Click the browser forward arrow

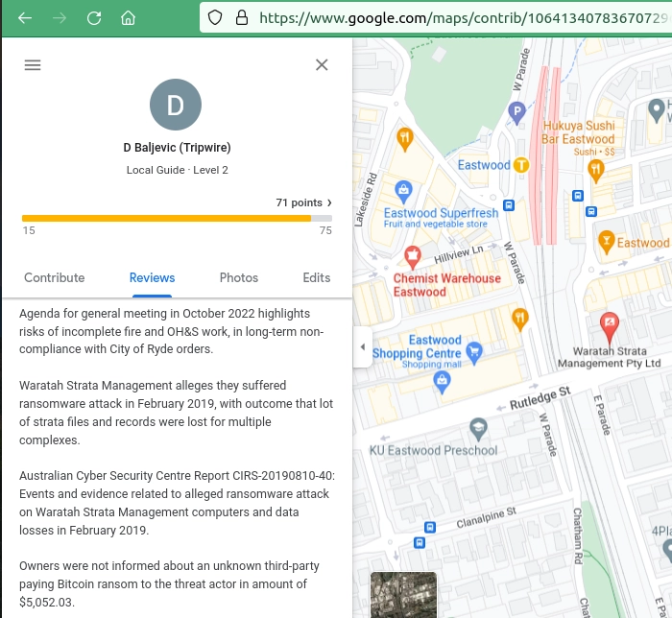pos(60,18)
